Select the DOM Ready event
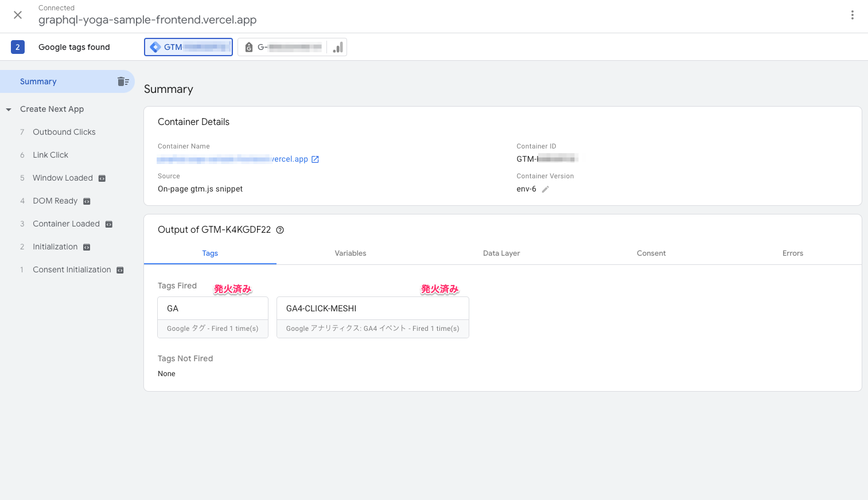 (55, 201)
